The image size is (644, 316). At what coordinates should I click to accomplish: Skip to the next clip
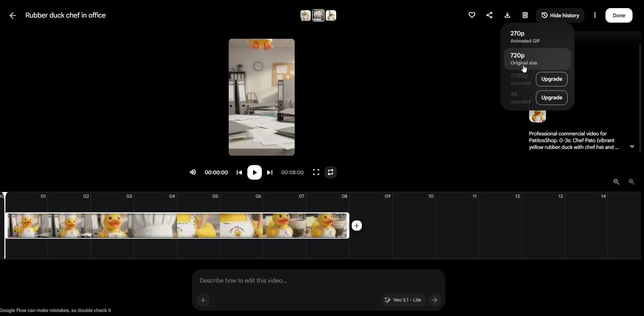click(x=270, y=173)
